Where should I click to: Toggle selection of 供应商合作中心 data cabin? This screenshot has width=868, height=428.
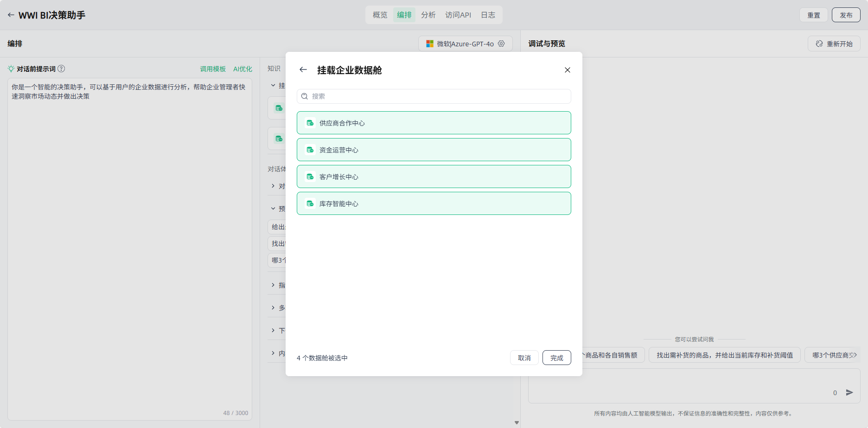tap(434, 123)
